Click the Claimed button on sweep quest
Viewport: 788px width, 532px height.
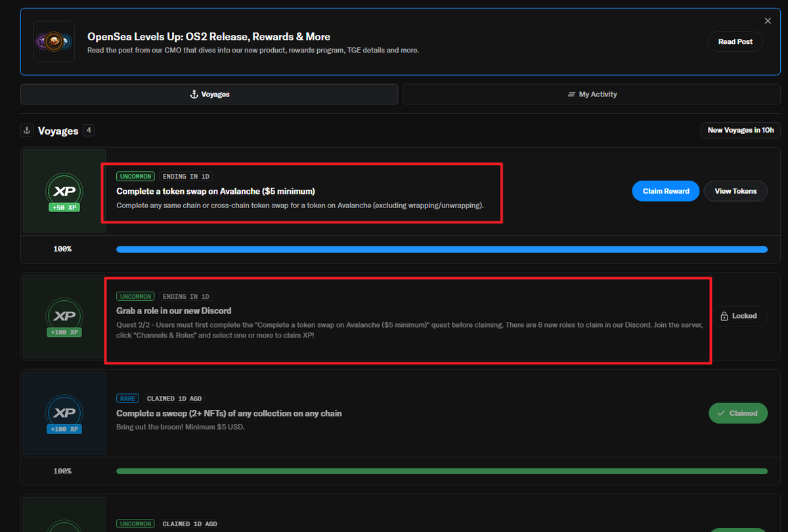(x=738, y=413)
